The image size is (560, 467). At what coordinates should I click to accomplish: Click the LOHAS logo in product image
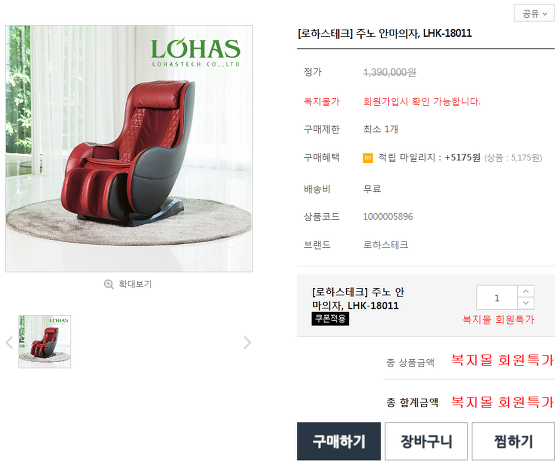pyautogui.click(x=196, y=52)
